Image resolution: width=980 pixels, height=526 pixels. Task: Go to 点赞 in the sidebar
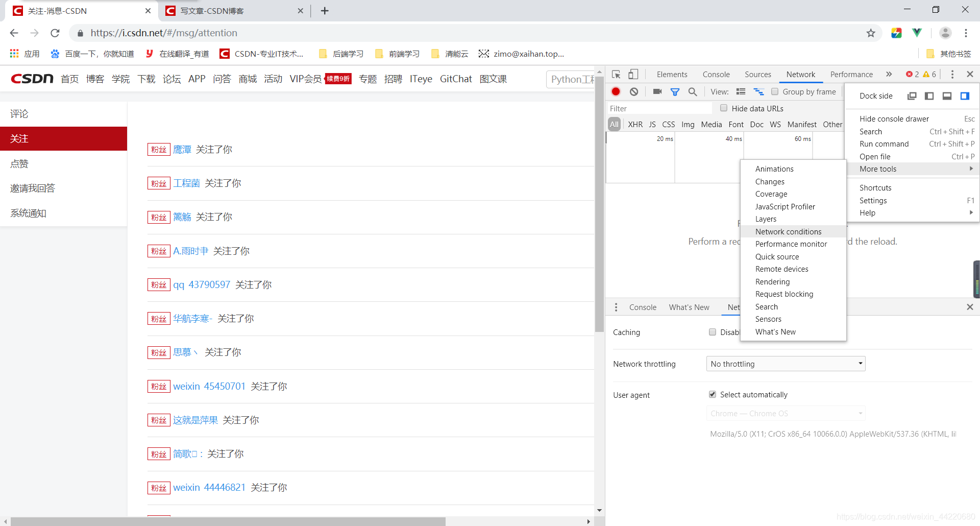coord(63,164)
